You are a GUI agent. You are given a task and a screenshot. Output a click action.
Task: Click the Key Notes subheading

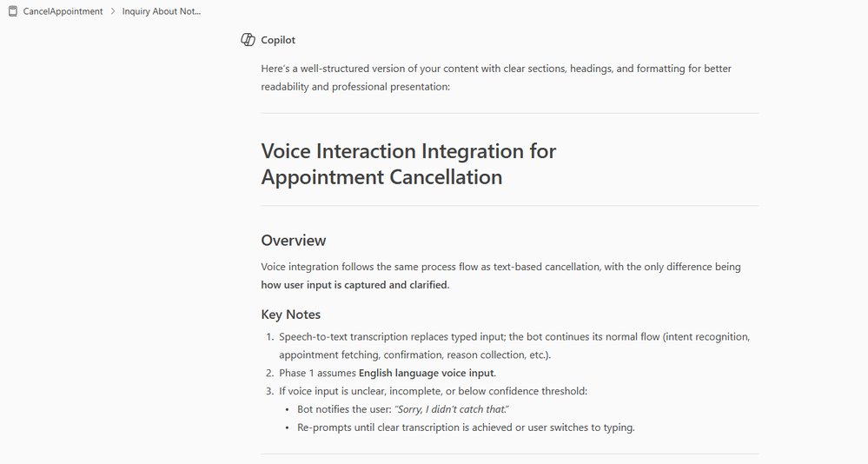pyautogui.click(x=290, y=315)
